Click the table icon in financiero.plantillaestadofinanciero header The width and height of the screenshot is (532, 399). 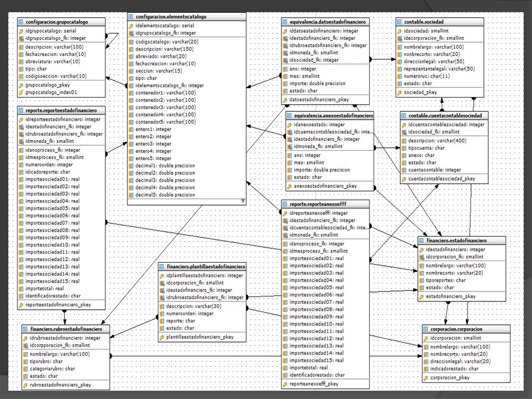161,267
